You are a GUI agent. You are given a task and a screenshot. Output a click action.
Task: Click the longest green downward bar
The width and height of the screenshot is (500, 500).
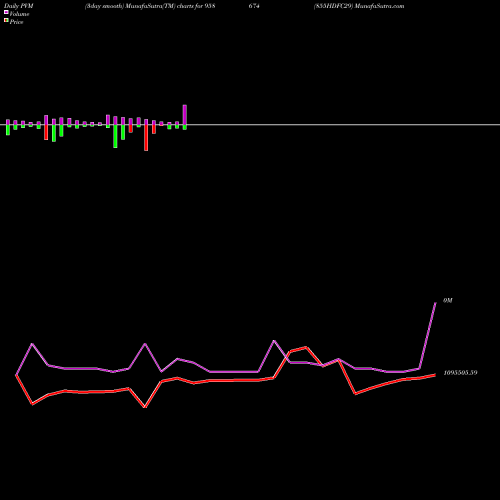(115, 136)
